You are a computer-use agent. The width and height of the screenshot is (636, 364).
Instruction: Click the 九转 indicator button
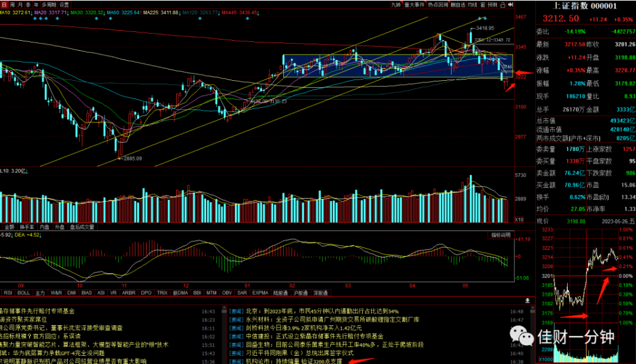click(396, 4)
